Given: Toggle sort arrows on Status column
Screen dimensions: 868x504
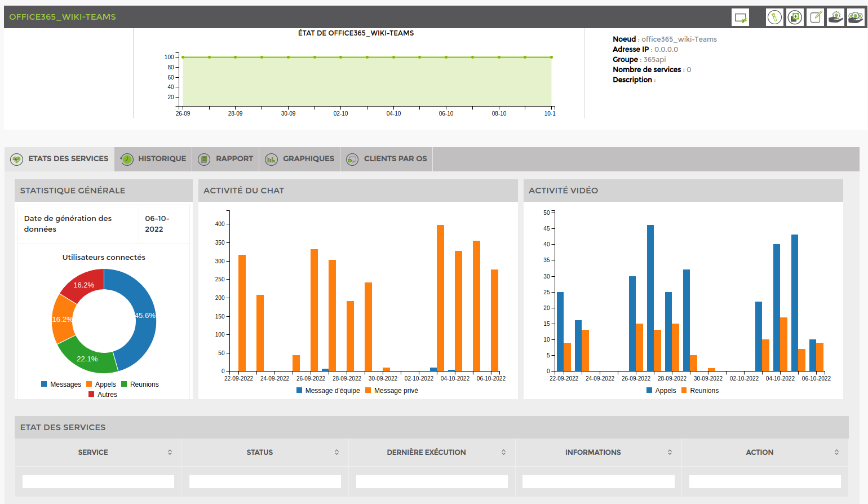Looking at the screenshot, I should (x=336, y=452).
